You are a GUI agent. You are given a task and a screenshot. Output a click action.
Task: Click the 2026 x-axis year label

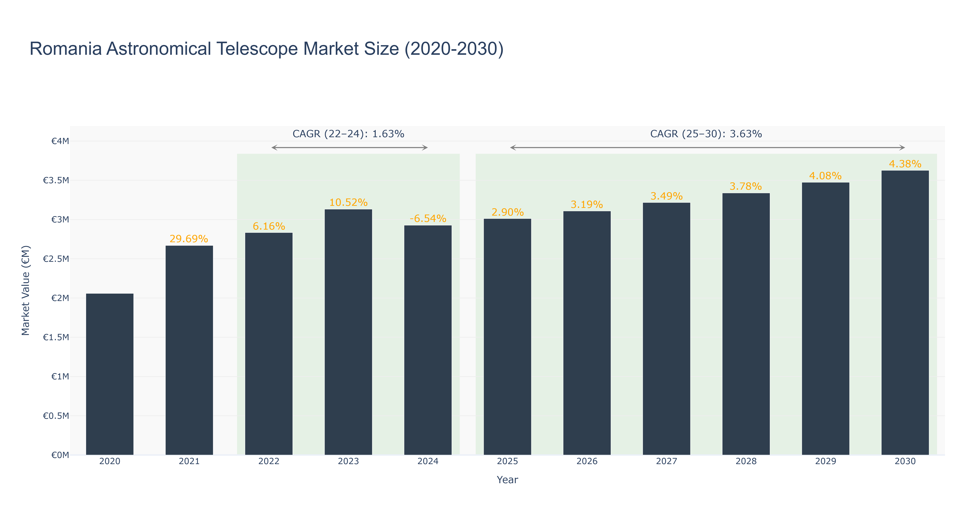pyautogui.click(x=587, y=461)
